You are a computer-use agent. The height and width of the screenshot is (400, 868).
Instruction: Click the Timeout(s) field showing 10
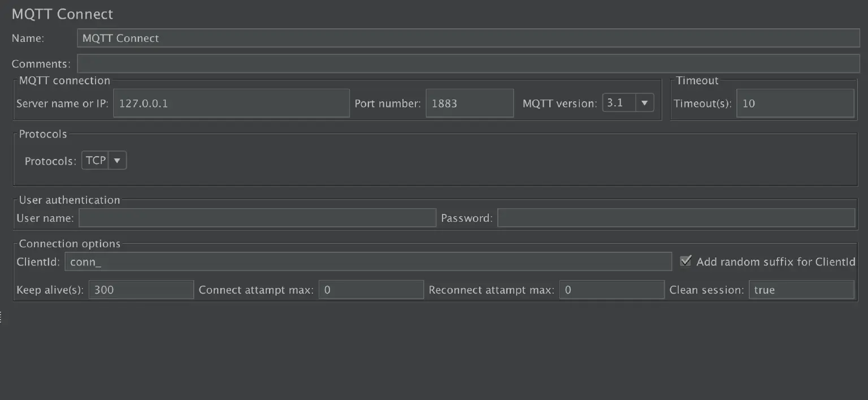pyautogui.click(x=794, y=103)
